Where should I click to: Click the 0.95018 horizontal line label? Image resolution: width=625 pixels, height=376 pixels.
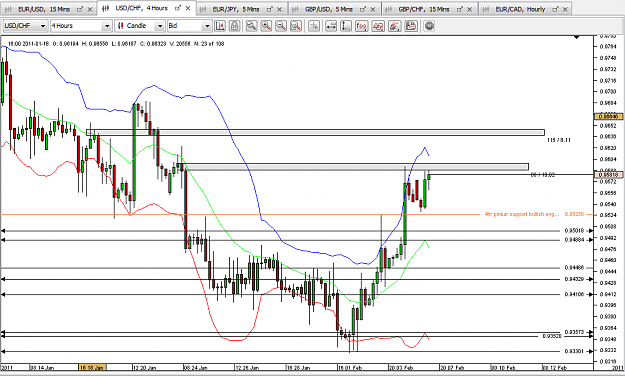point(574,230)
